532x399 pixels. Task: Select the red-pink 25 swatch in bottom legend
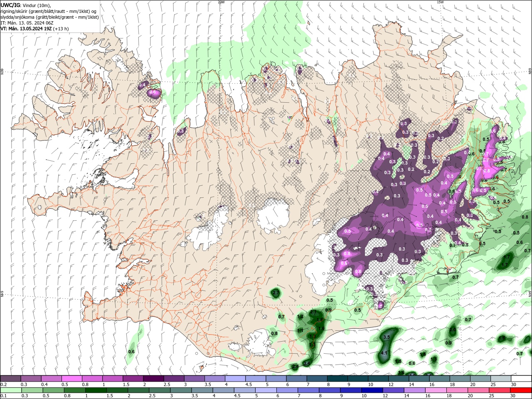500,390
